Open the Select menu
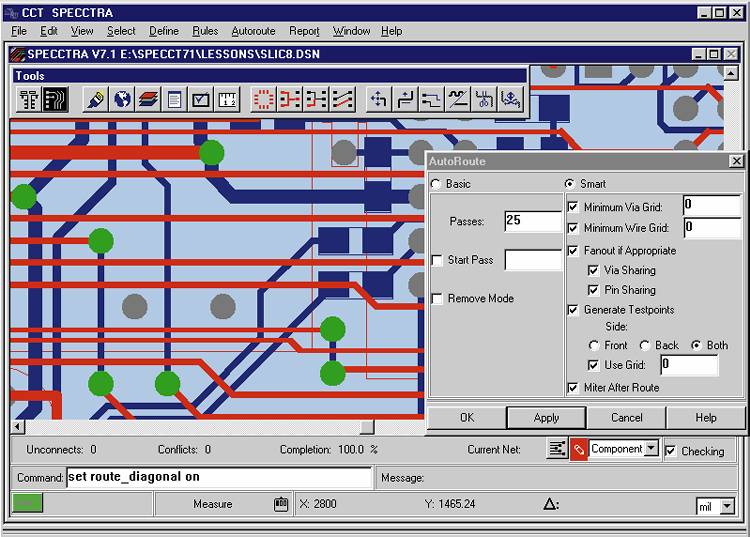The height and width of the screenshot is (537, 750). (x=121, y=31)
